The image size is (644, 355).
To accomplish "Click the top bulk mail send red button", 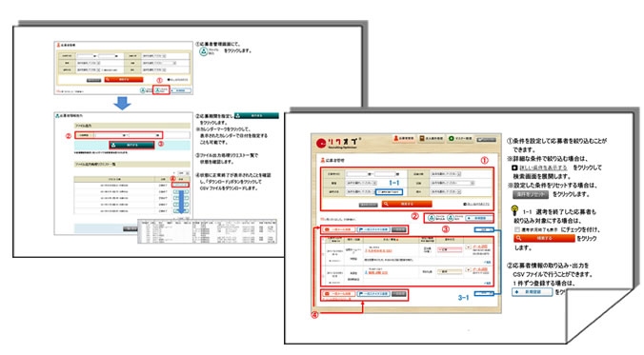I will 337,229.
